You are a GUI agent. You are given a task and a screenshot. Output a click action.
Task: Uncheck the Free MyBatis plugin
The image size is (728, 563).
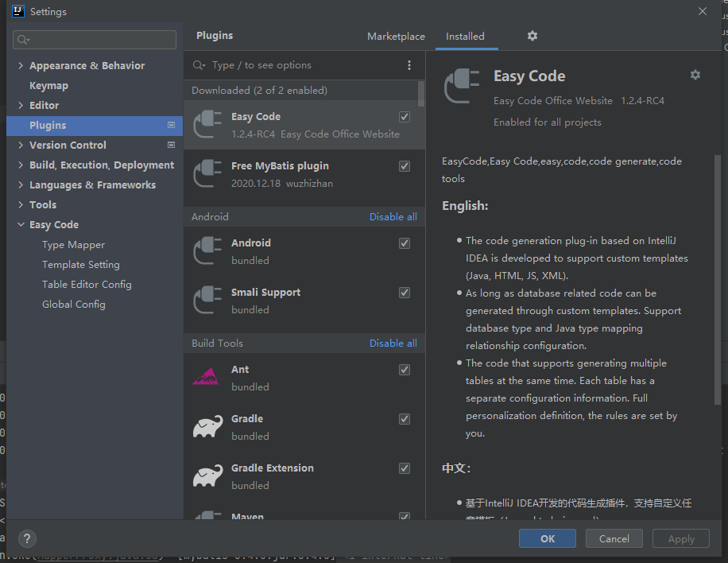[405, 166]
